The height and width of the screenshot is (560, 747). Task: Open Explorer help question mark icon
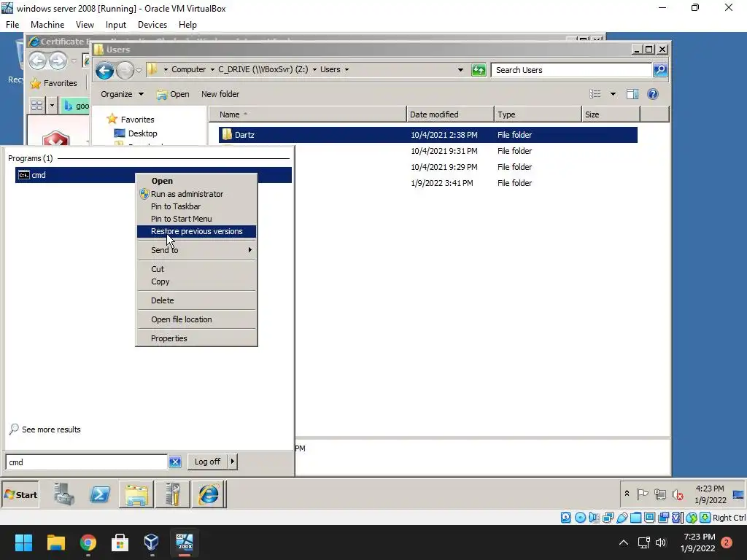coord(653,94)
